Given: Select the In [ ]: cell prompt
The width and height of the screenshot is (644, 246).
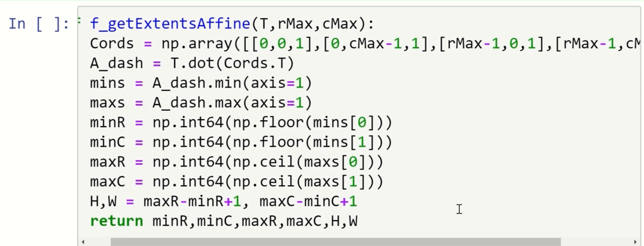Looking at the screenshot, I should click(x=39, y=24).
